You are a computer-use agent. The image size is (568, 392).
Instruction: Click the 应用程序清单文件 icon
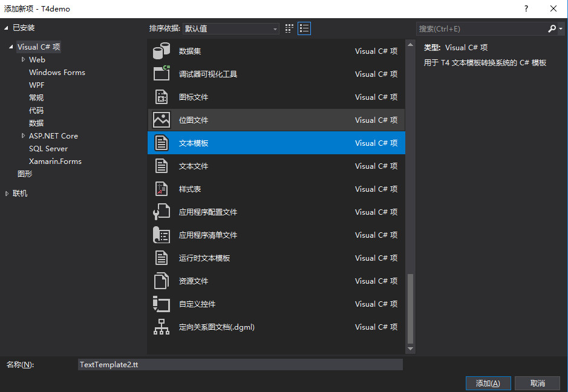[161, 235]
